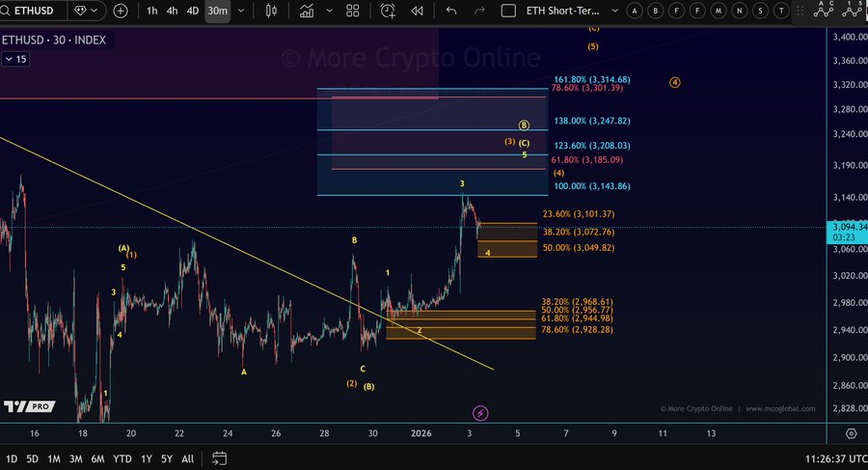This screenshot has height=470, width=868.
Task: Open the candlestick chart style selector
Action: pos(271,11)
